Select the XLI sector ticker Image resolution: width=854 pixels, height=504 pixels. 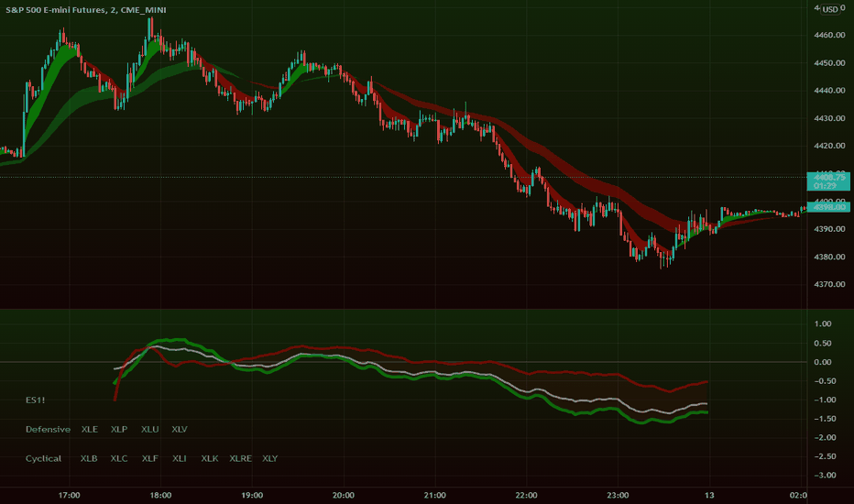(x=180, y=459)
